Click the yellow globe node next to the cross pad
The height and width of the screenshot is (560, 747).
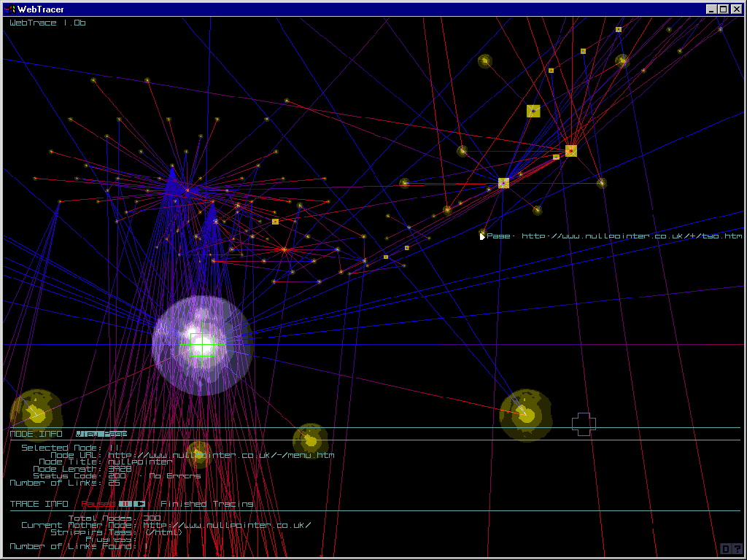(526, 415)
